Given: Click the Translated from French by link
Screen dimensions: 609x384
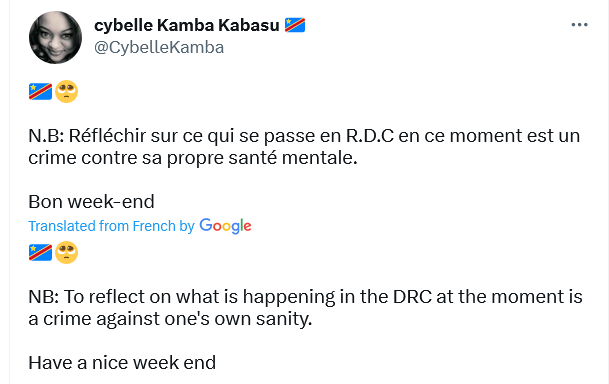Looking at the screenshot, I should point(111,226).
